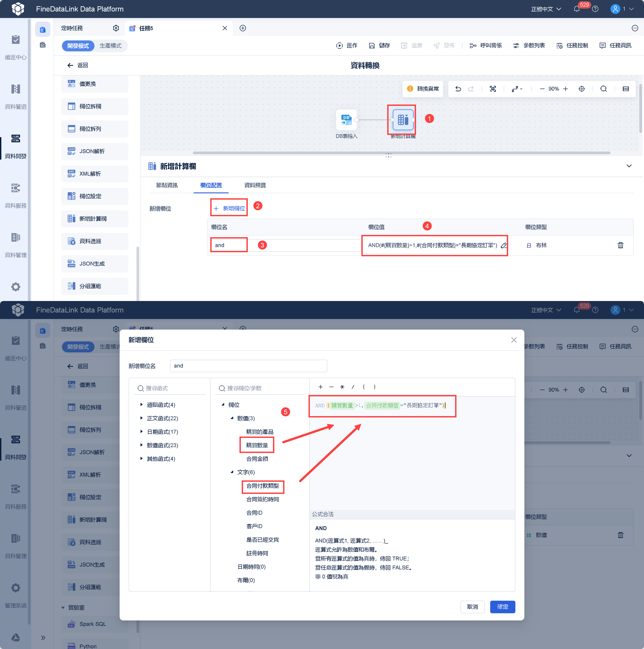
Task: Click the pencil edit icon beside formula
Action: 504,245
